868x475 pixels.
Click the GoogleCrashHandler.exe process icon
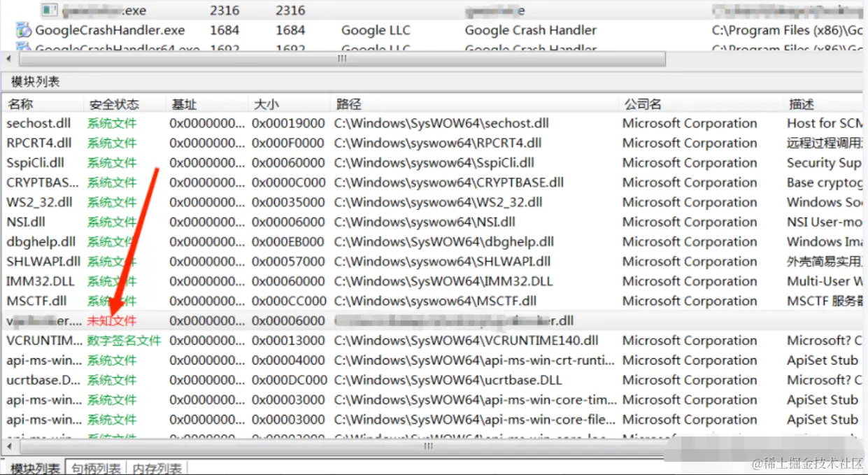coord(24,30)
